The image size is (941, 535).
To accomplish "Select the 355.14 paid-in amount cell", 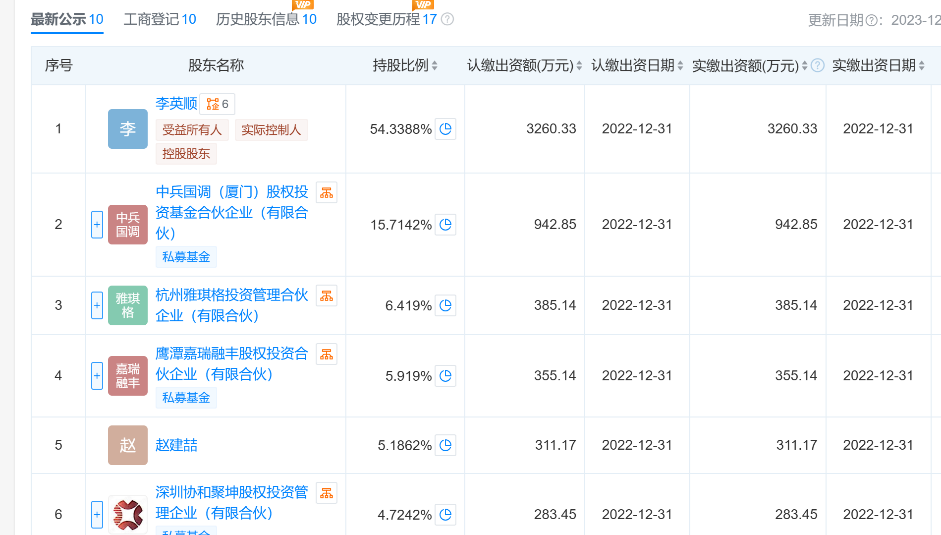I will 796,376.
